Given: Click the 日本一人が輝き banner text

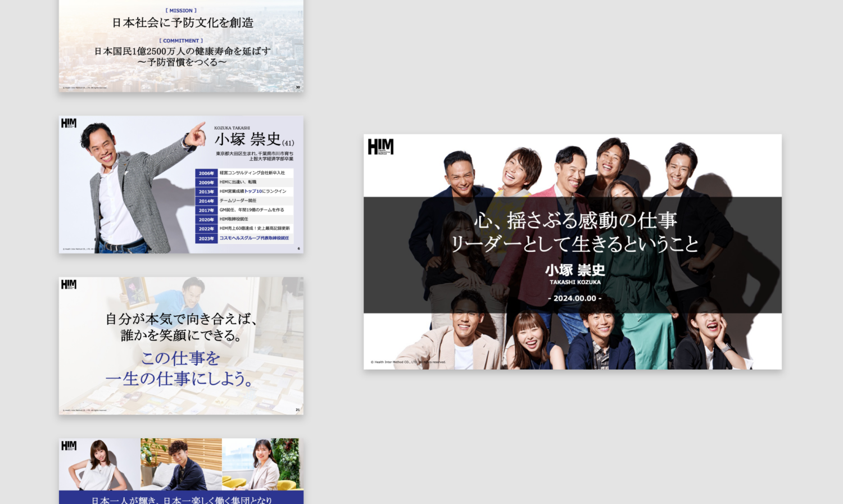Looking at the screenshot, I should [182, 500].
